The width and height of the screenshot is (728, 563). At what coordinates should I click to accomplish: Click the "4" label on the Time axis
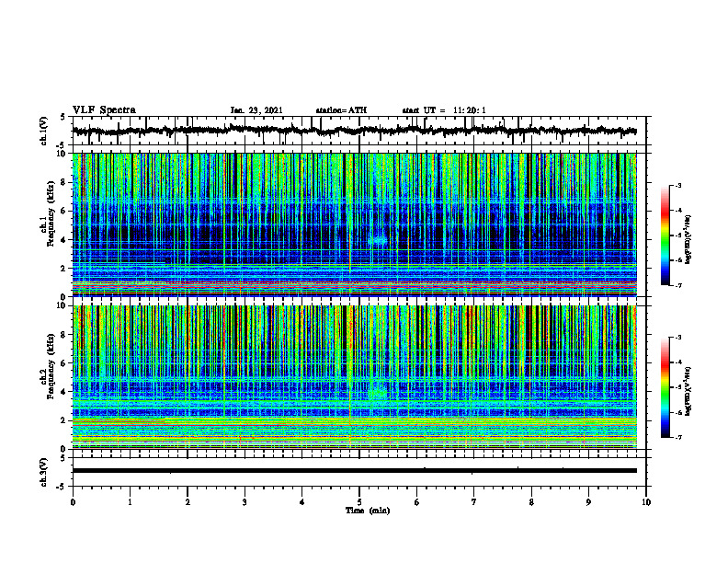(x=302, y=502)
